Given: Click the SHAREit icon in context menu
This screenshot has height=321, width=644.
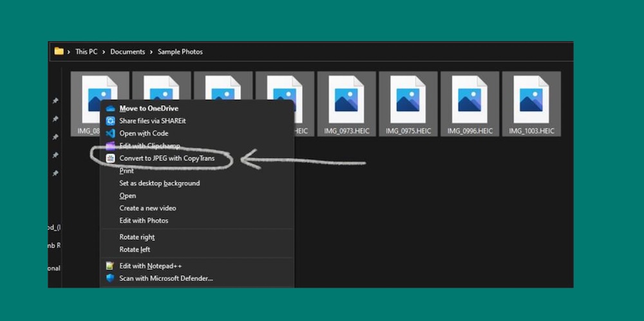Looking at the screenshot, I should click(110, 121).
